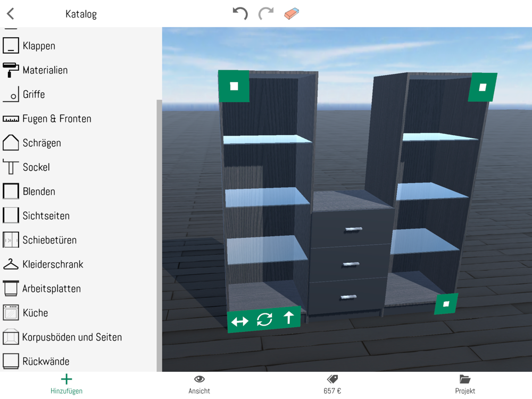Click the Sichtseiten panel icon
Screen dimensions: 532x399
pyautogui.click(x=11, y=215)
